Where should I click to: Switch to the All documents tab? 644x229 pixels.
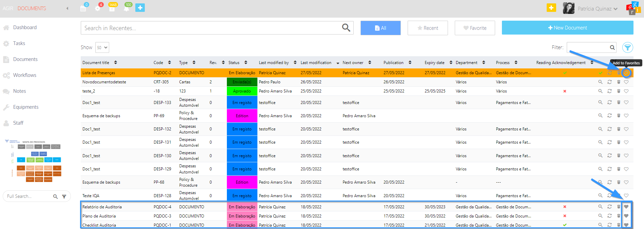pos(380,28)
